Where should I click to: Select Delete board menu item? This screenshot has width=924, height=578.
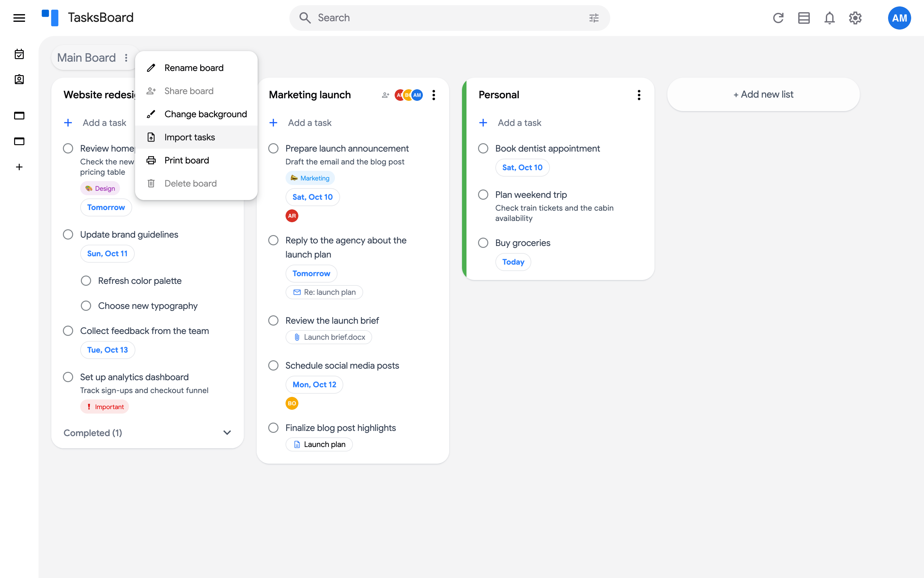pos(196,183)
